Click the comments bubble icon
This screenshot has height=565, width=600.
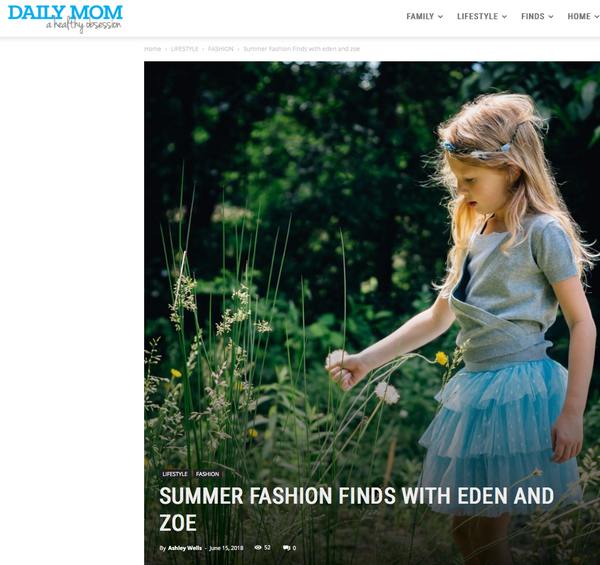pyautogui.click(x=286, y=548)
